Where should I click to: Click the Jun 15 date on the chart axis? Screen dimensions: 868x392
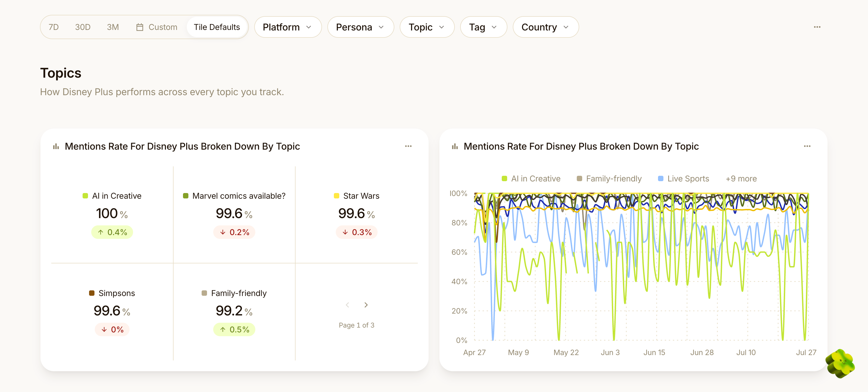(654, 352)
